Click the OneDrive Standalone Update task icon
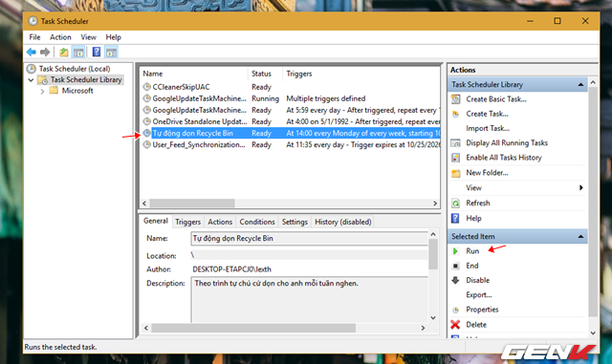The height and width of the screenshot is (364, 612). pyautogui.click(x=146, y=121)
